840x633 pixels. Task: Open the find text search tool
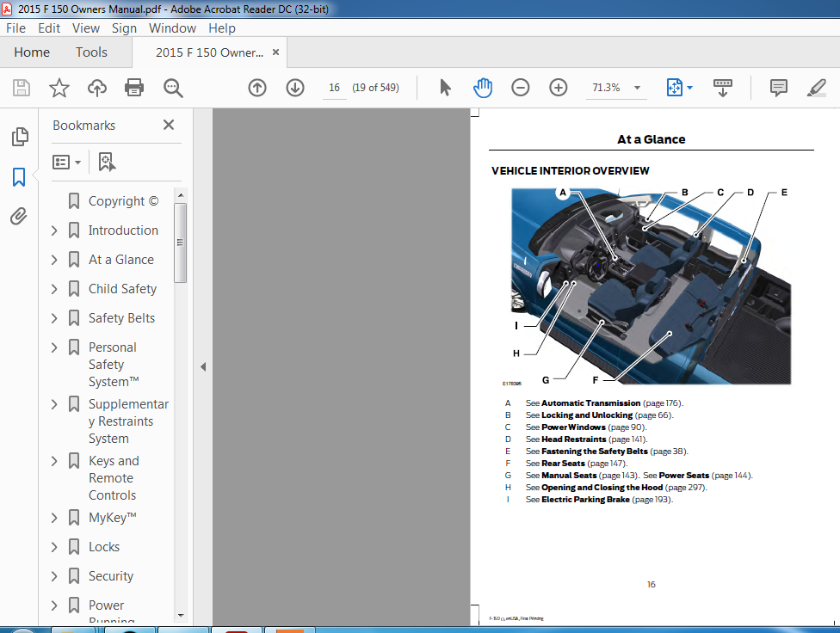173,88
